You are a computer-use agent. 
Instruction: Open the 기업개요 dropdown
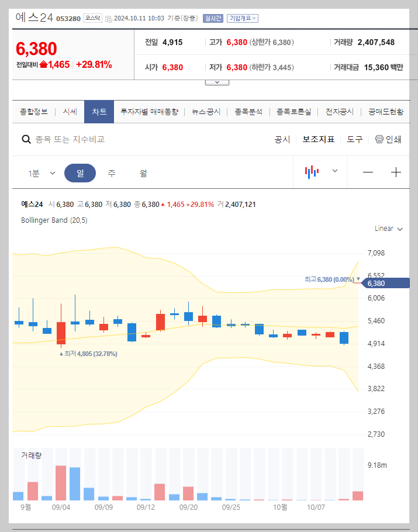coord(241,18)
